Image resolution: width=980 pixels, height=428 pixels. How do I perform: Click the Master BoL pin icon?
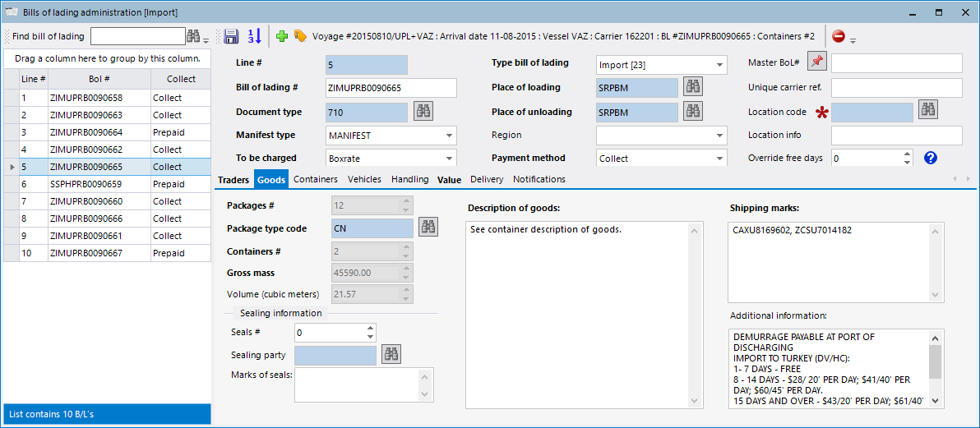[817, 62]
